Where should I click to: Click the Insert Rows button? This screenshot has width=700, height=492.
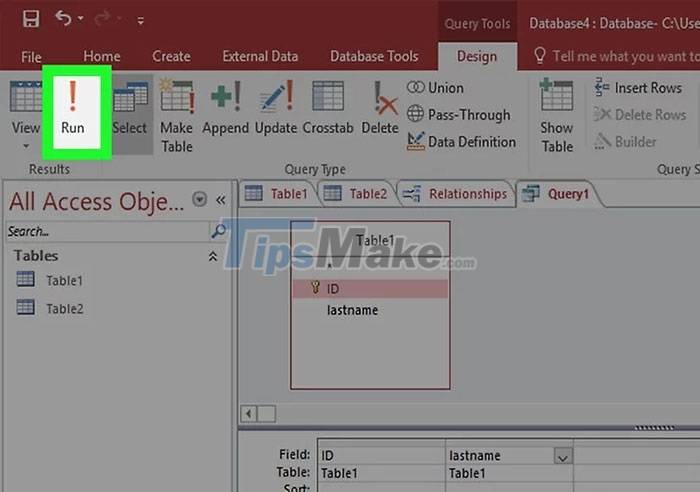click(x=638, y=88)
